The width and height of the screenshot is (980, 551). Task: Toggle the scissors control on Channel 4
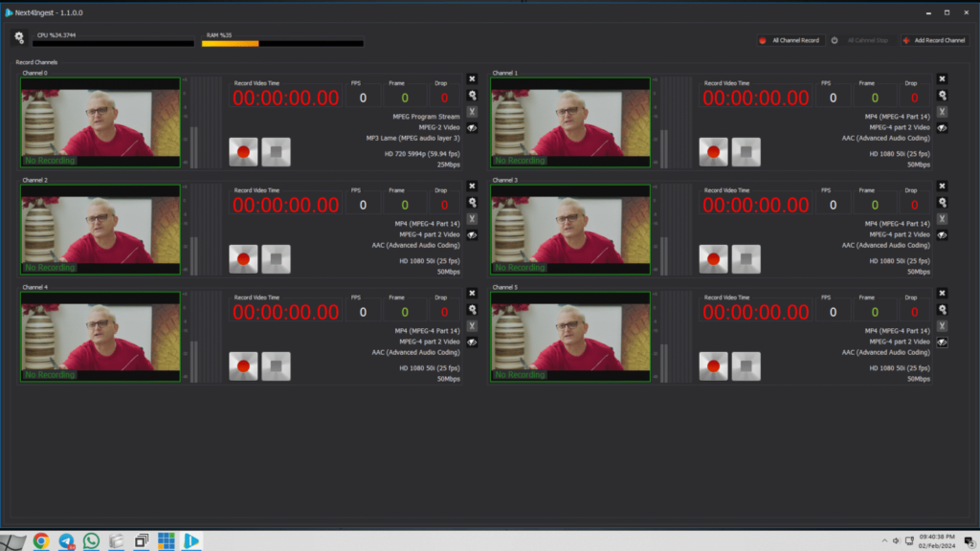472,326
